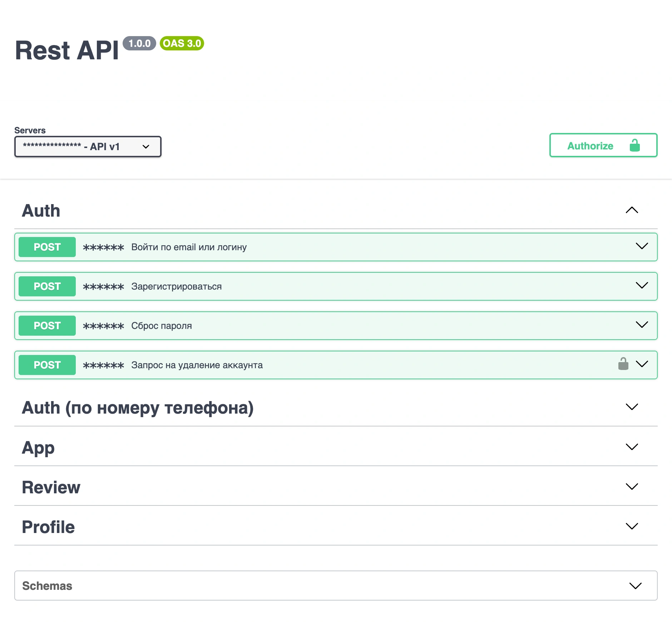Click POST badge for registration endpoint
This screenshot has height=622, width=672.
click(47, 286)
